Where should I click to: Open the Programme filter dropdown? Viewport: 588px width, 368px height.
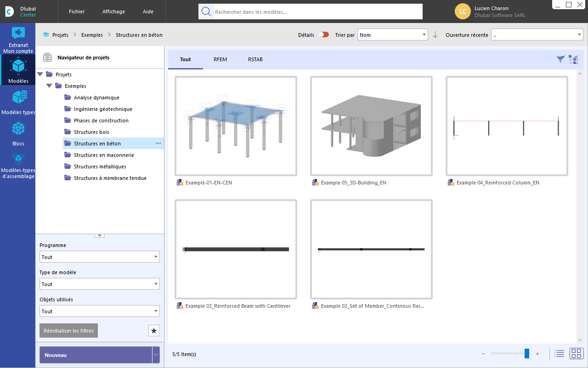coord(100,257)
